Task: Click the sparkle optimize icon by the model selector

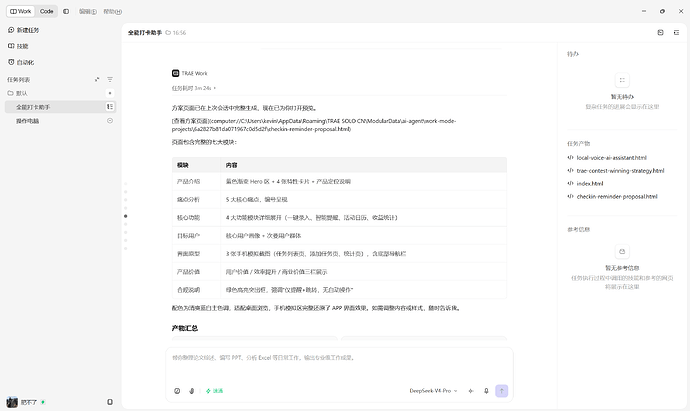Action: click(471, 391)
